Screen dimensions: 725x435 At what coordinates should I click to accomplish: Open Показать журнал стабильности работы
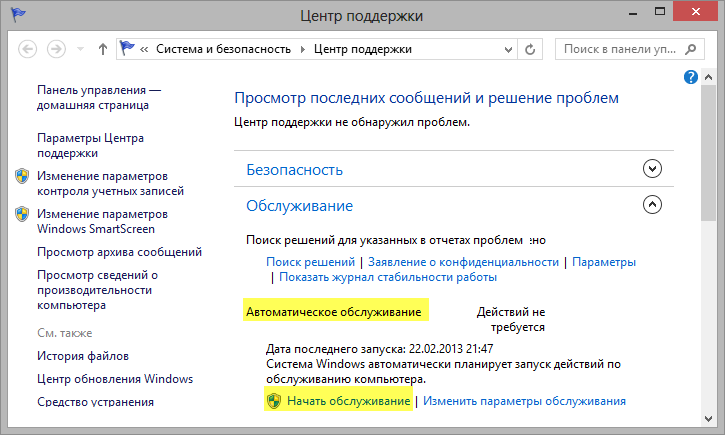tap(388, 277)
